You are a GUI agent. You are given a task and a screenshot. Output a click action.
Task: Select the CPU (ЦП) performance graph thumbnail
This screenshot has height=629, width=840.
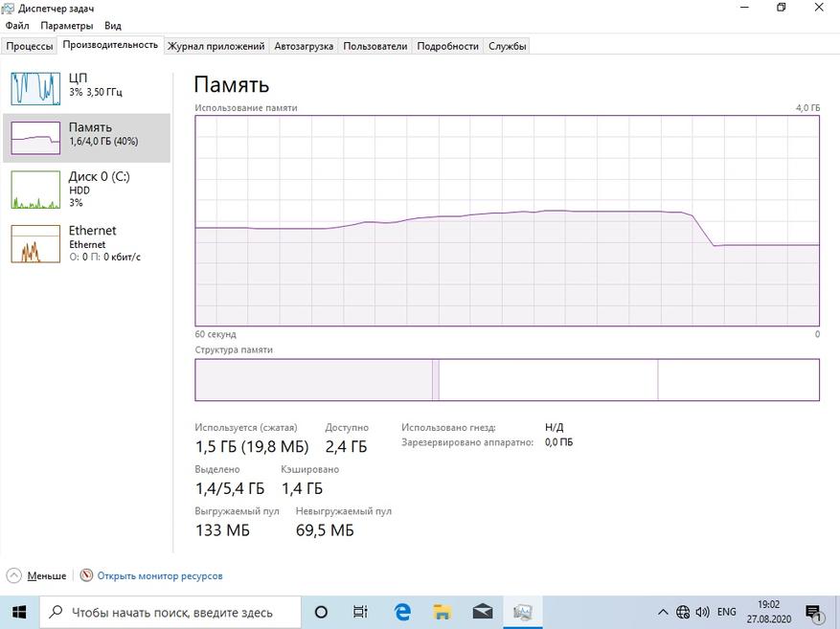click(35, 88)
